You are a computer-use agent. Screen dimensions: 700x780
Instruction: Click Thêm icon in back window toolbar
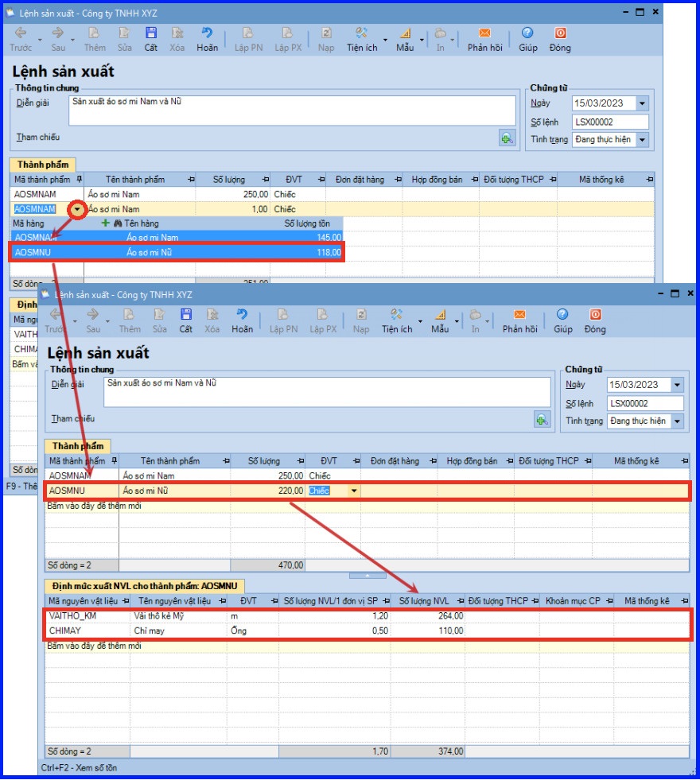coord(94,33)
